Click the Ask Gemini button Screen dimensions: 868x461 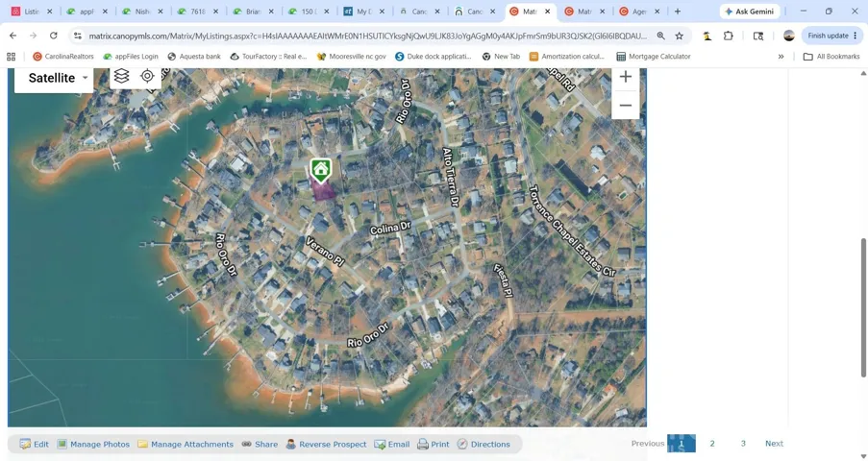pyautogui.click(x=751, y=12)
